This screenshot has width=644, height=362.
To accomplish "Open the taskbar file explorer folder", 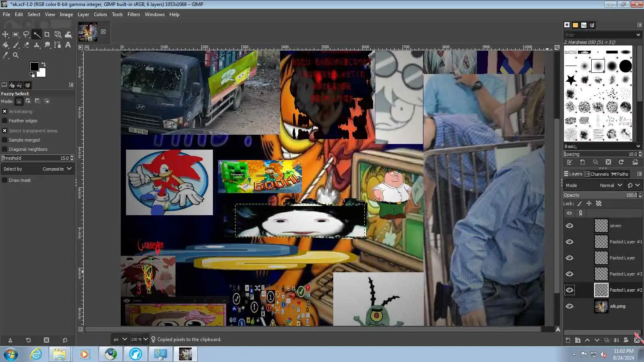I will pyautogui.click(x=60, y=354).
